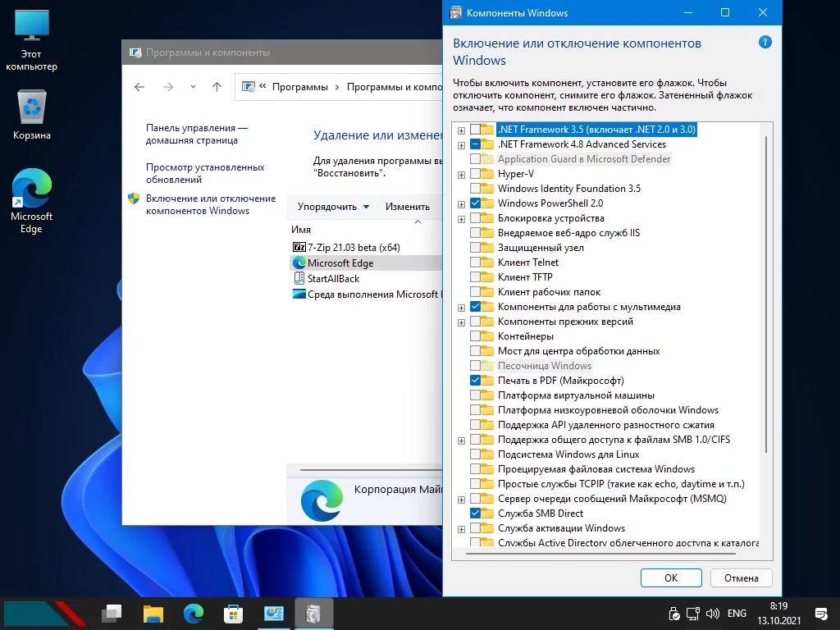The height and width of the screenshot is (630, 840).
Task: Open Microsoft Edge desktop shortcut
Action: tap(32, 201)
